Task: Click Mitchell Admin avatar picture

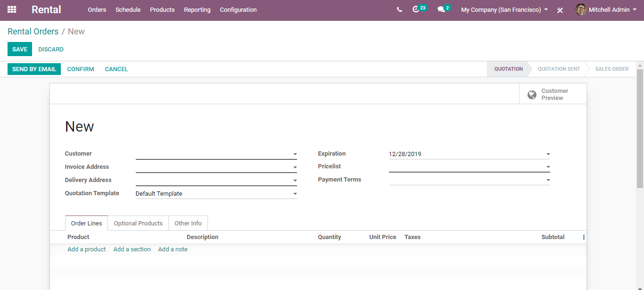Action: [581, 9]
